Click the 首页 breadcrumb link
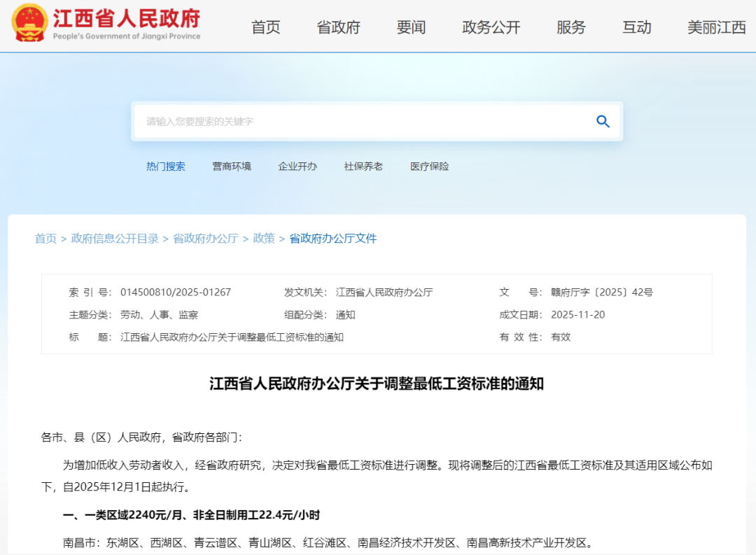 coord(45,239)
